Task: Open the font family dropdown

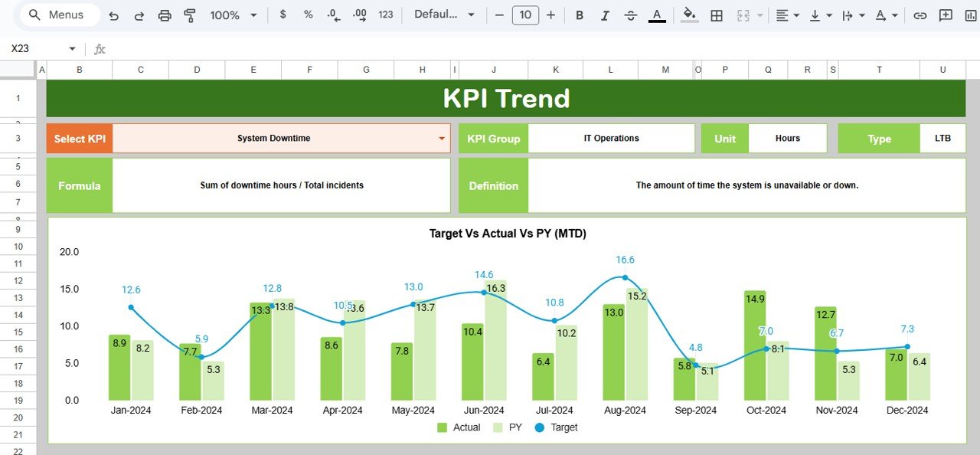Action: 444,15
